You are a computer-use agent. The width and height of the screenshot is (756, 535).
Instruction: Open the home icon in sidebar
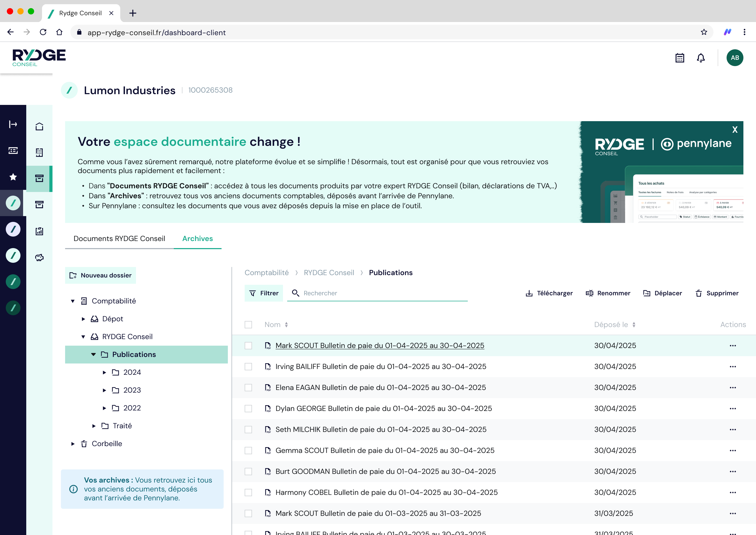[39, 126]
